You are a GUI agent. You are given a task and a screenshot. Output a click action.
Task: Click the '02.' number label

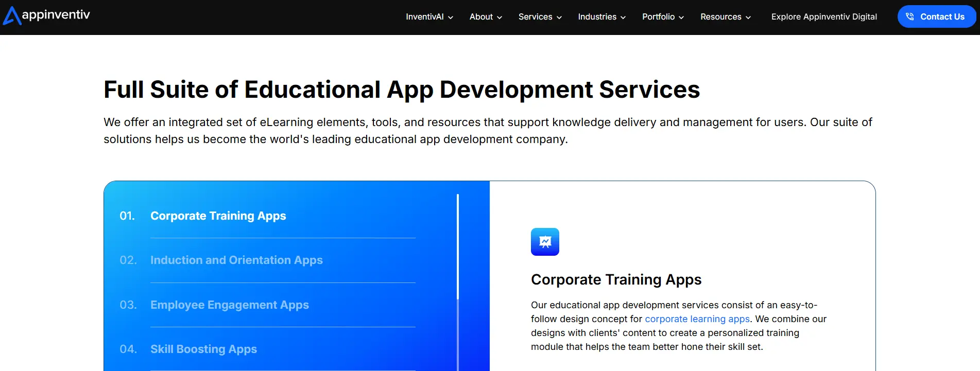[128, 260]
